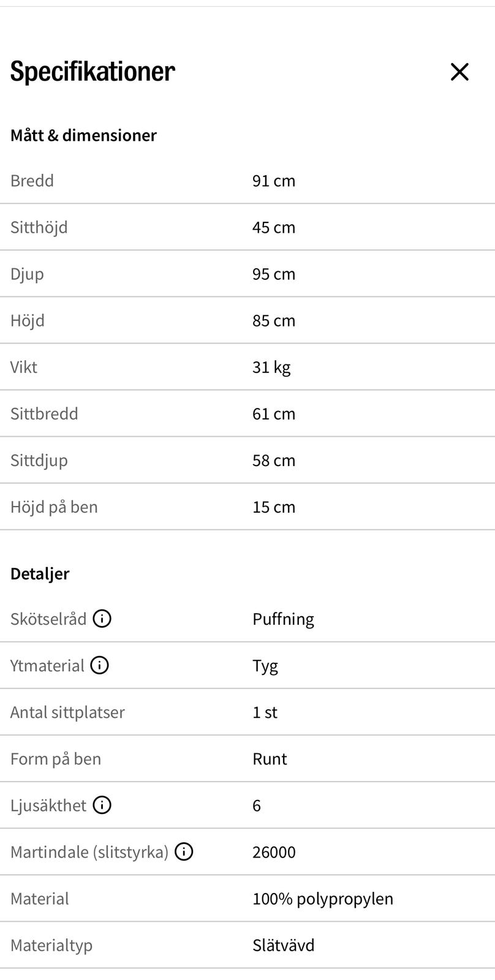The image size is (495, 980).
Task: Click the Slätvävd material type value
Action: pyautogui.click(x=284, y=945)
